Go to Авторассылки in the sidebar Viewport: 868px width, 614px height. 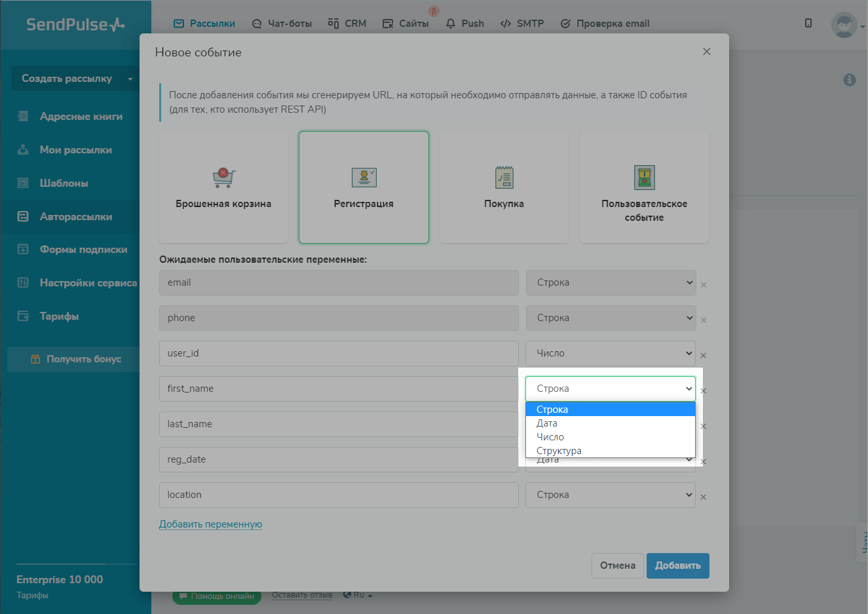click(x=75, y=217)
